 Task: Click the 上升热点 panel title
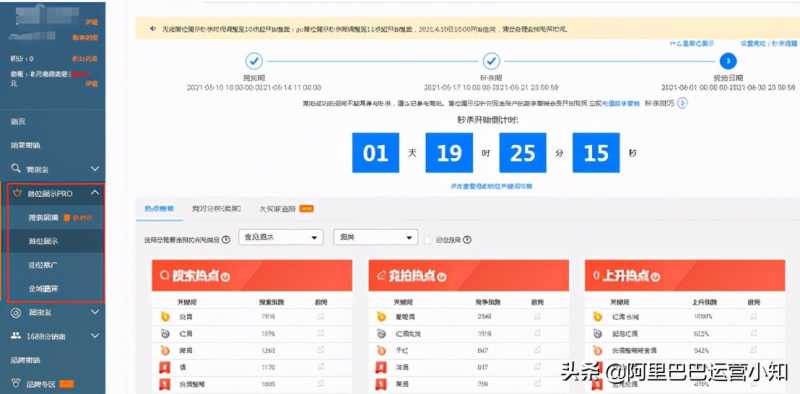626,276
